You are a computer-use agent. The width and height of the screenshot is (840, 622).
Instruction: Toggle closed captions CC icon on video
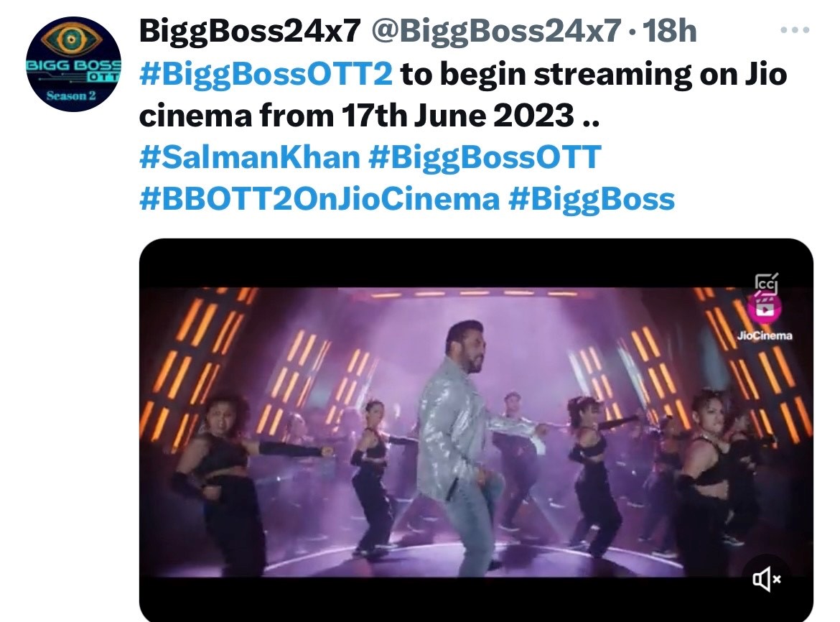click(765, 282)
